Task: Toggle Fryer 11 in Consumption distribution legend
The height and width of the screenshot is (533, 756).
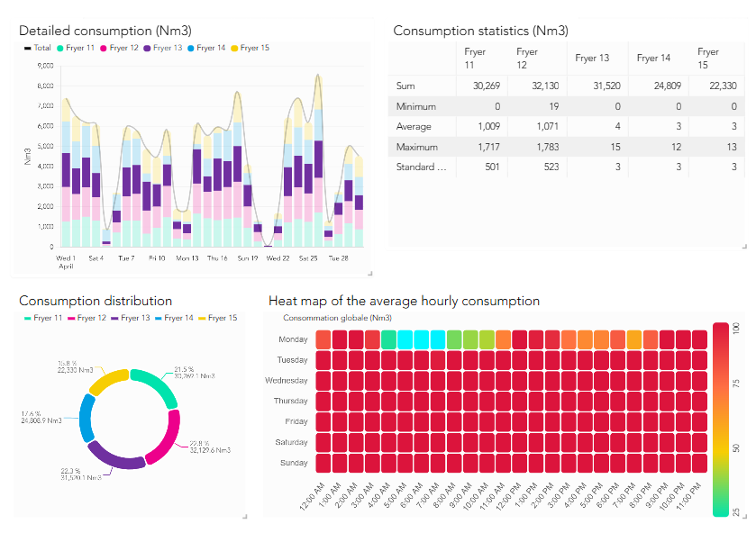Action: coord(43,318)
